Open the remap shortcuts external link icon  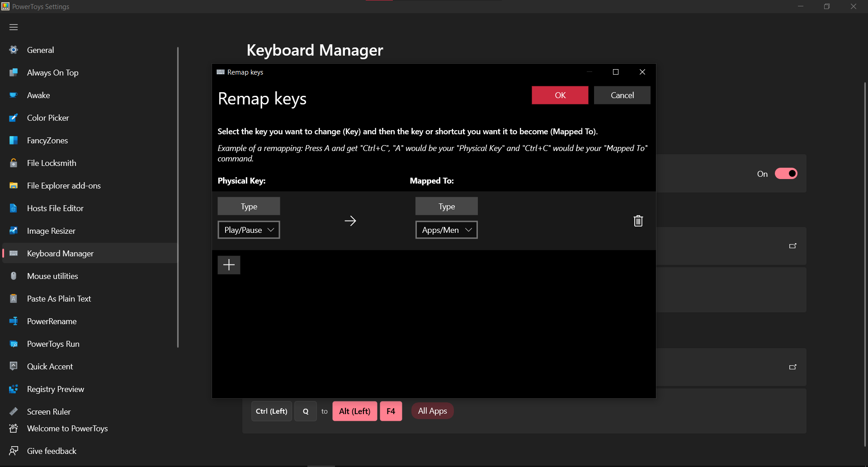(793, 367)
